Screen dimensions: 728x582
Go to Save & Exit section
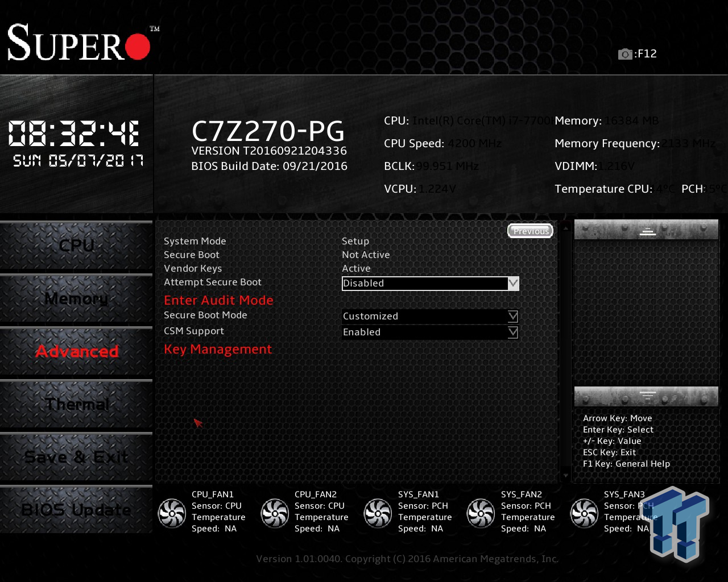click(76, 457)
